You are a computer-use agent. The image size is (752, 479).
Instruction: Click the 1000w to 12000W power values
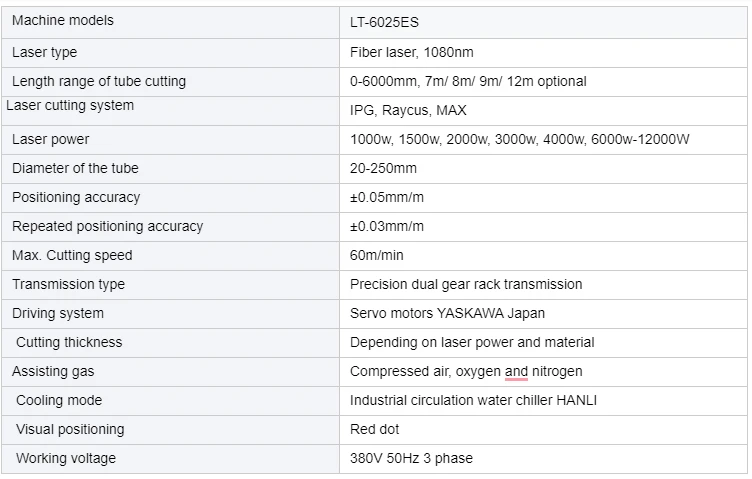click(x=519, y=140)
